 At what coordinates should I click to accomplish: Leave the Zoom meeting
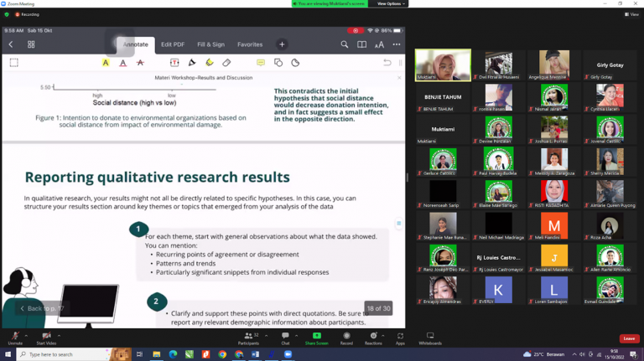coord(629,338)
